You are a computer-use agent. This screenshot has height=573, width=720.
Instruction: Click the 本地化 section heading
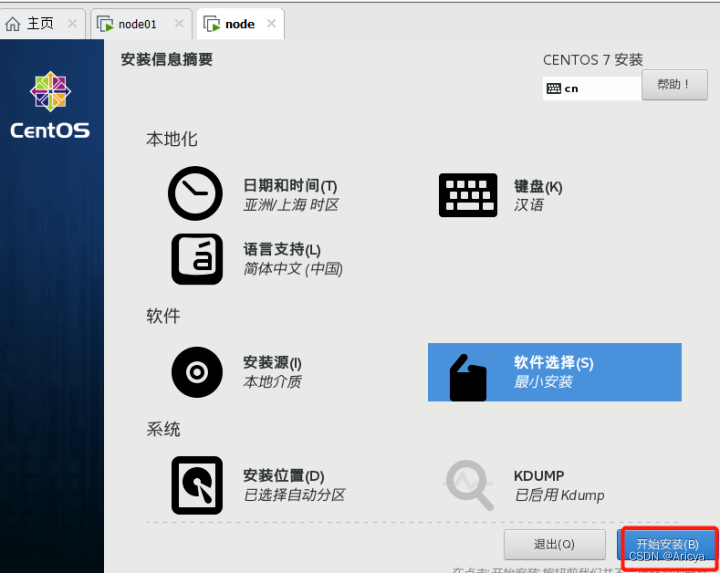[172, 139]
